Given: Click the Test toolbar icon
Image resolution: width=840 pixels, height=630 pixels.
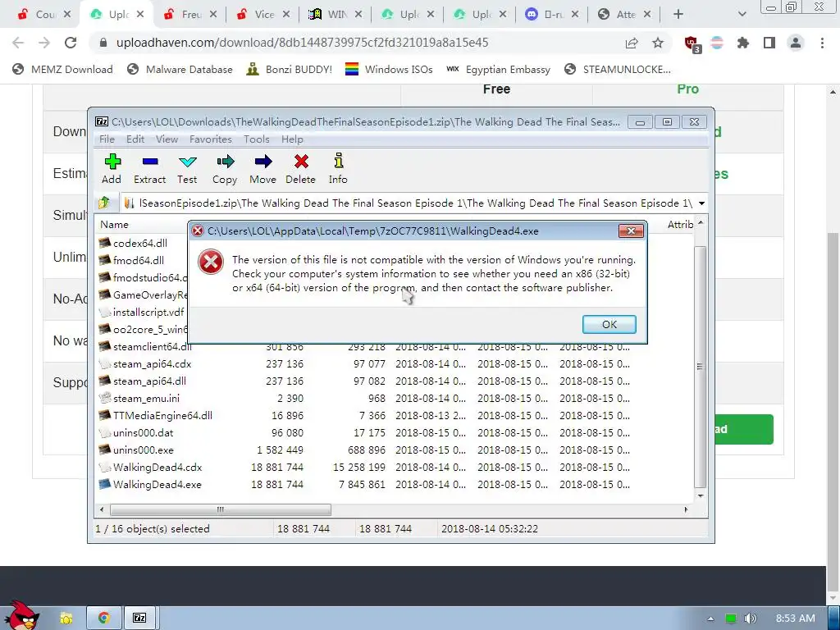Looking at the screenshot, I should point(187,169).
